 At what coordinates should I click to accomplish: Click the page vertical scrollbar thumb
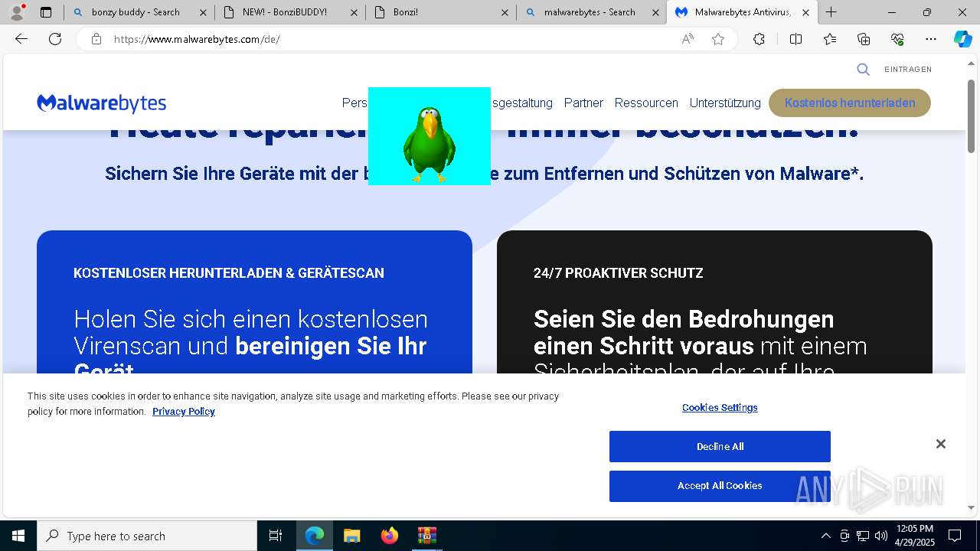[972, 115]
